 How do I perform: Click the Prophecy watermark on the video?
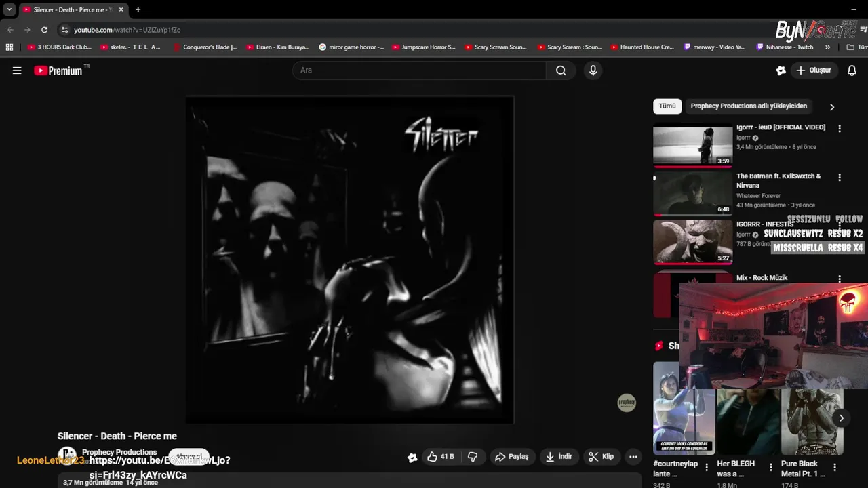click(x=627, y=403)
